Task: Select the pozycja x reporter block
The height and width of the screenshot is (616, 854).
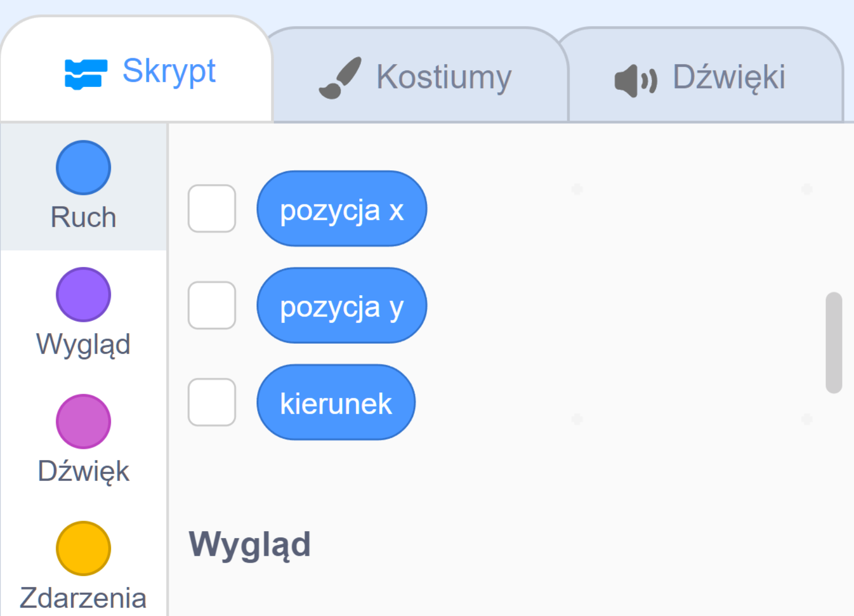Action: click(342, 208)
